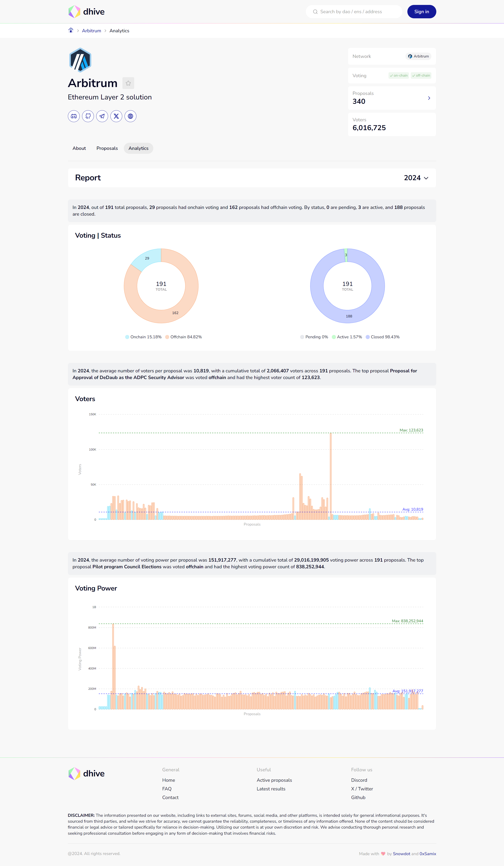
Task: Click the dhive logo in header
Action: click(x=86, y=12)
